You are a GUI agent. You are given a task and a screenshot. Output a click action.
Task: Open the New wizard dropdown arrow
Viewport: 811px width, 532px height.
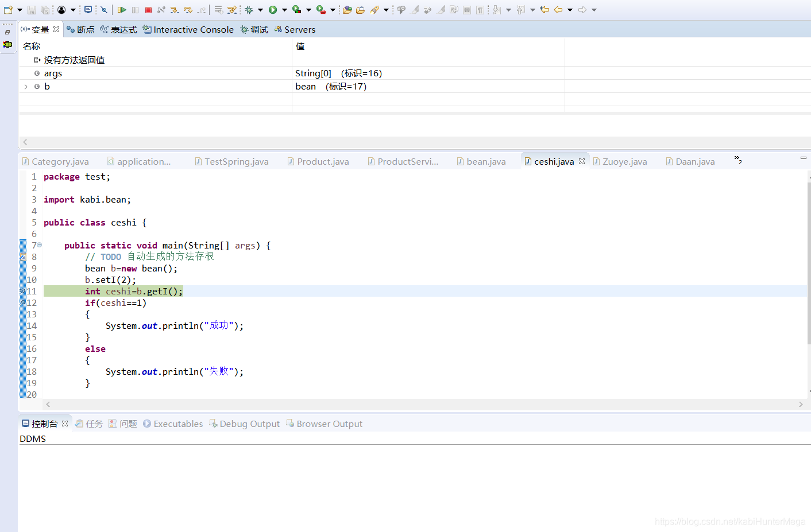(x=20, y=10)
